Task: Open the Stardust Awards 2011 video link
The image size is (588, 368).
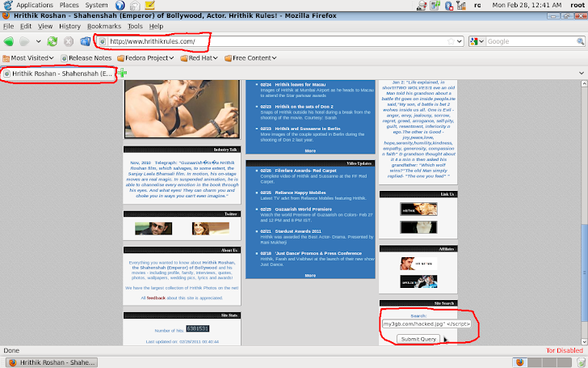Action: (x=298, y=231)
